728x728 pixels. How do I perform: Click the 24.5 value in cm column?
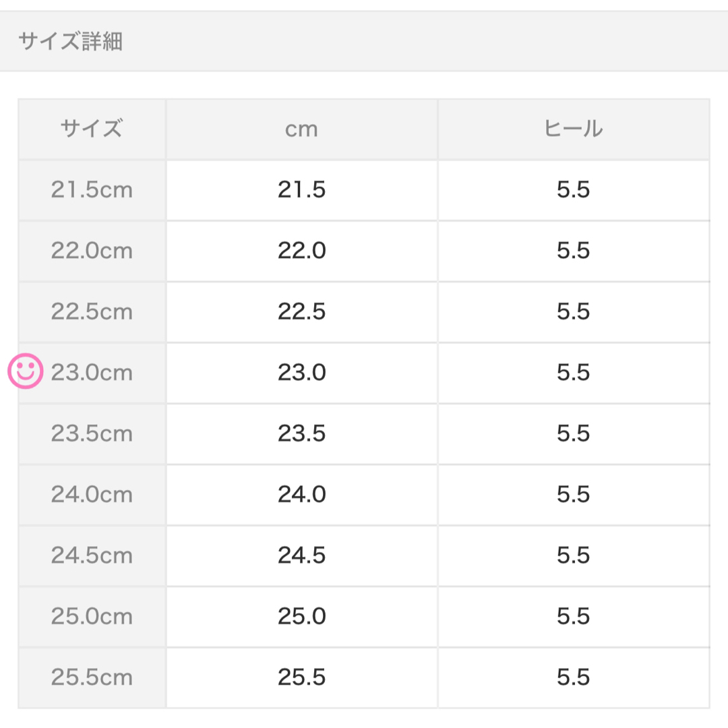tap(302, 555)
